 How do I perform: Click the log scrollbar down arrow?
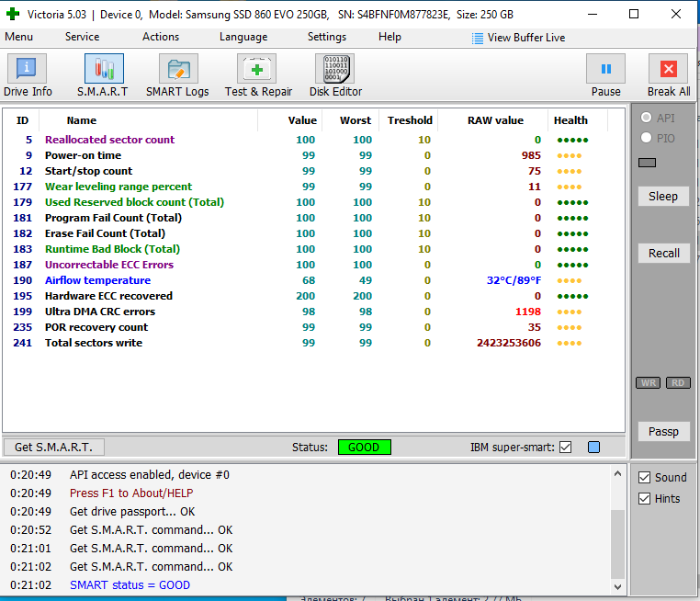click(x=618, y=586)
